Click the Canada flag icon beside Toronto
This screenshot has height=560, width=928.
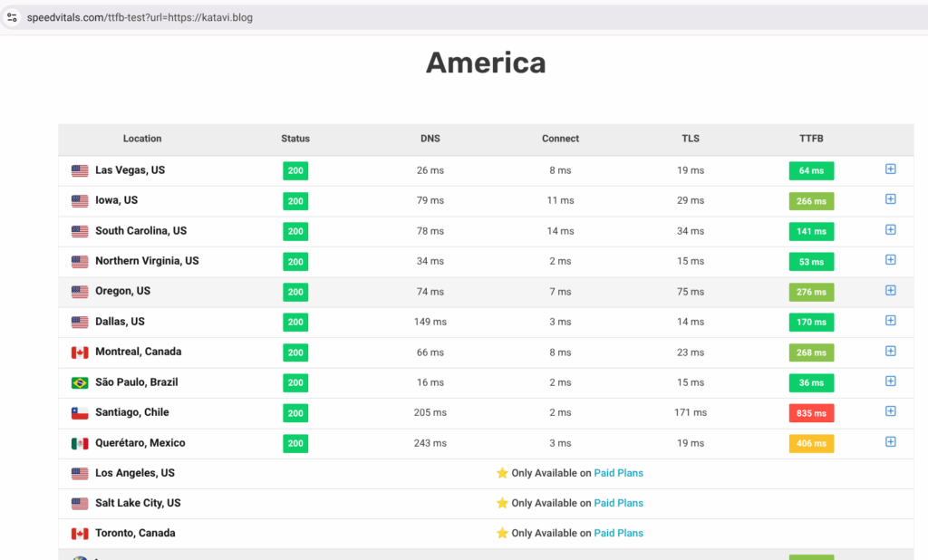click(80, 534)
